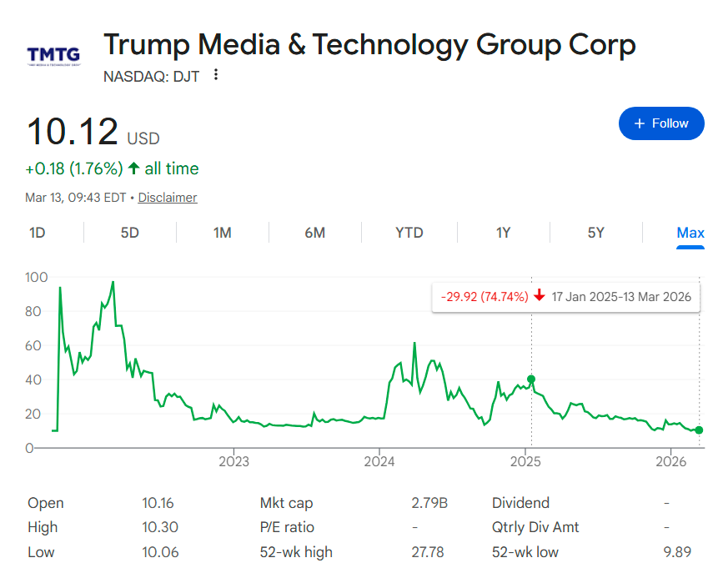Open the Disclaimer link
The height and width of the screenshot is (588, 718).
(168, 198)
